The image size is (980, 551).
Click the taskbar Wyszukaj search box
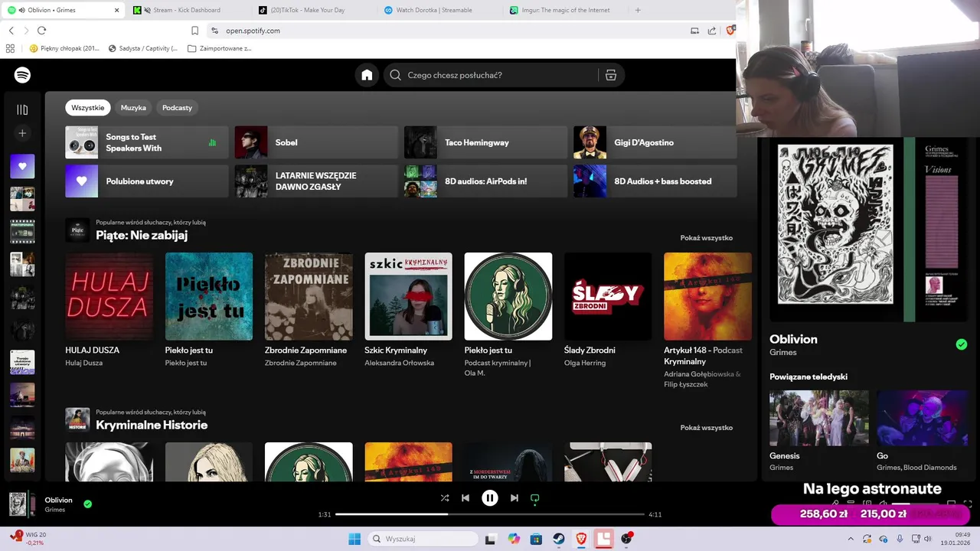(423, 539)
